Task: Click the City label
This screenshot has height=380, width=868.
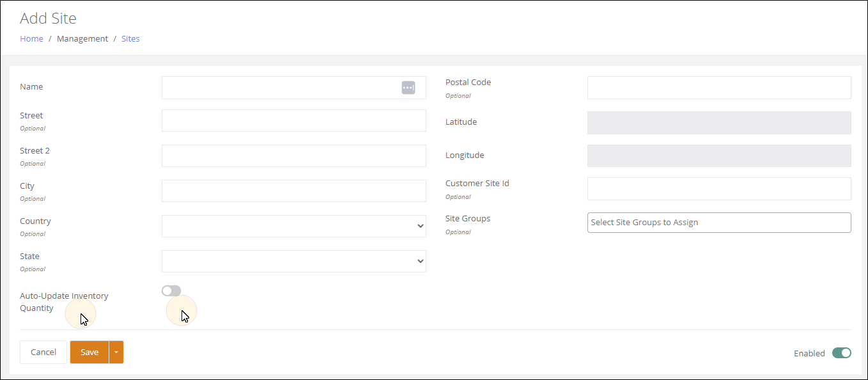Action: click(x=27, y=186)
